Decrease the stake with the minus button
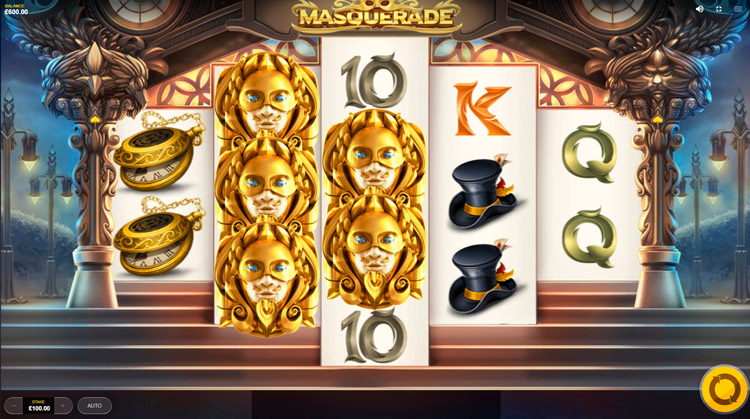 click(14, 406)
